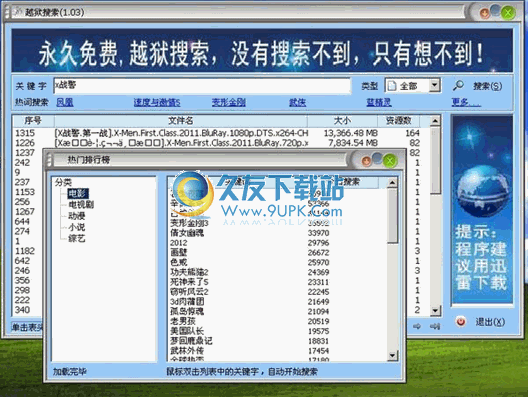Select the 电视剧 category in tree
Screen dimensions: 528x397
(81, 204)
